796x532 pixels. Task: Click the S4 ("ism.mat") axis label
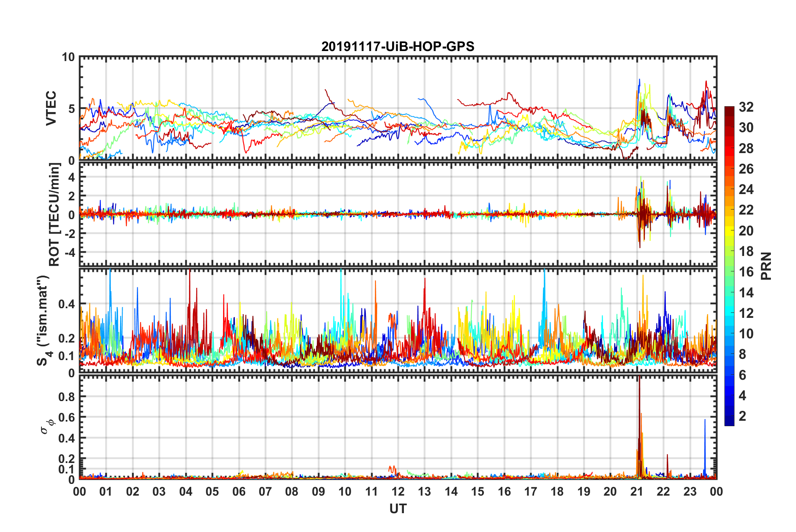tap(44, 321)
